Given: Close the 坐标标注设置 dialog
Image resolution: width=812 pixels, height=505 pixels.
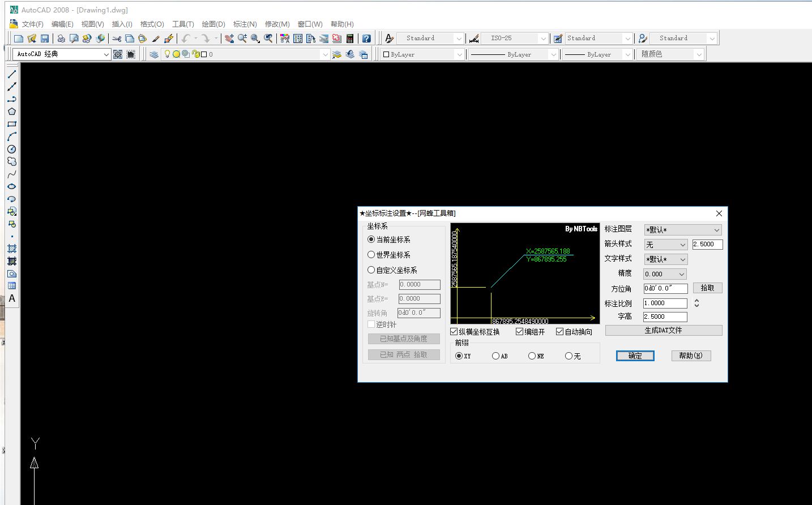Looking at the screenshot, I should click(x=719, y=213).
